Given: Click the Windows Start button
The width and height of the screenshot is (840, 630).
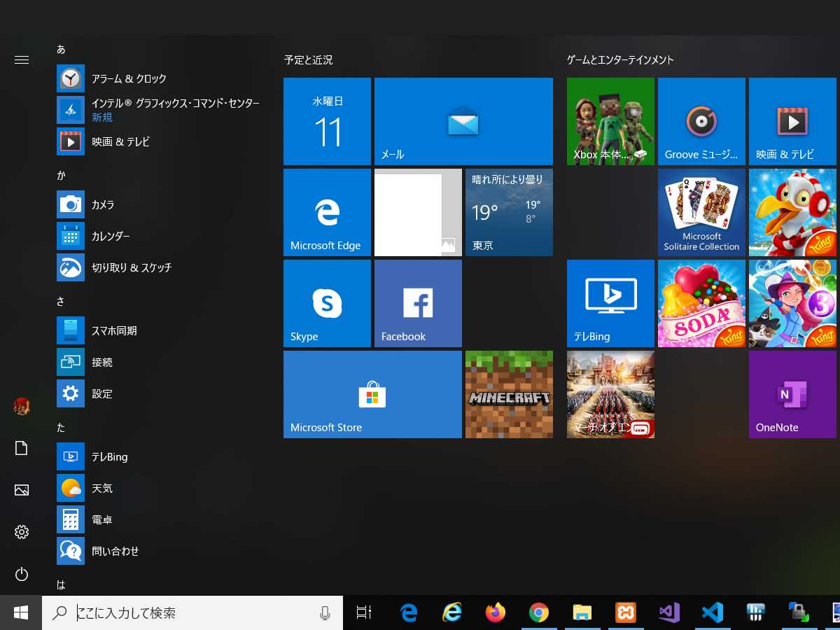Looking at the screenshot, I should (x=21, y=612).
